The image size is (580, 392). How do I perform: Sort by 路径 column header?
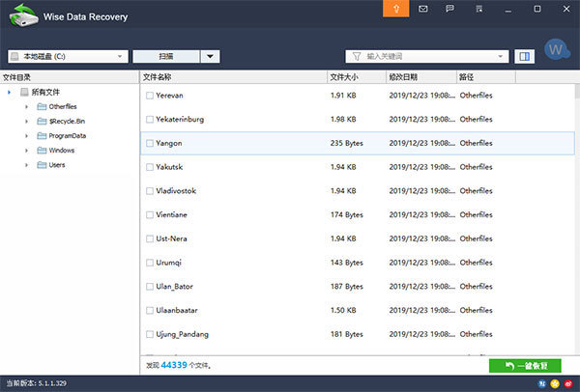pyautogui.click(x=486, y=77)
